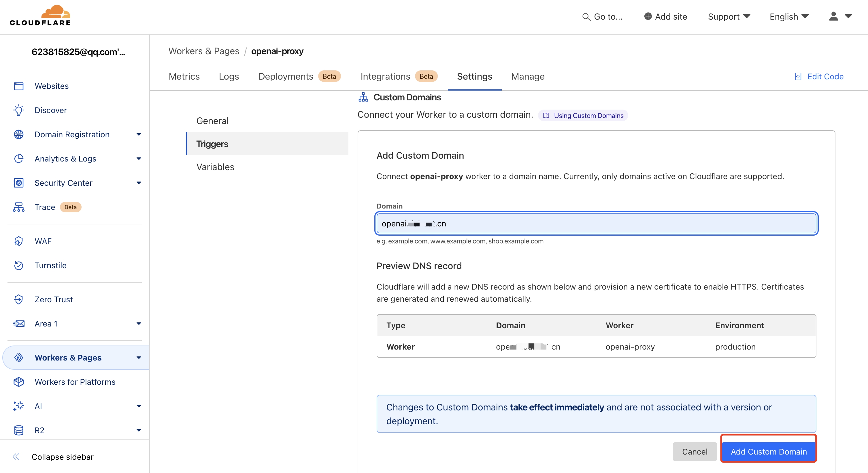868x473 pixels.
Task: Click the collapse sidebar chevrons icon
Action: 16,457
